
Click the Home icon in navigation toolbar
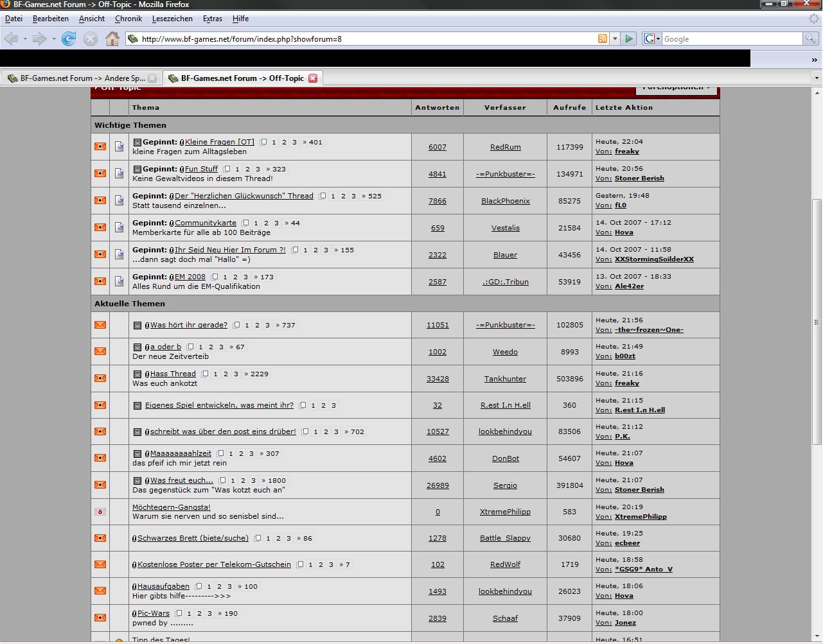click(112, 39)
